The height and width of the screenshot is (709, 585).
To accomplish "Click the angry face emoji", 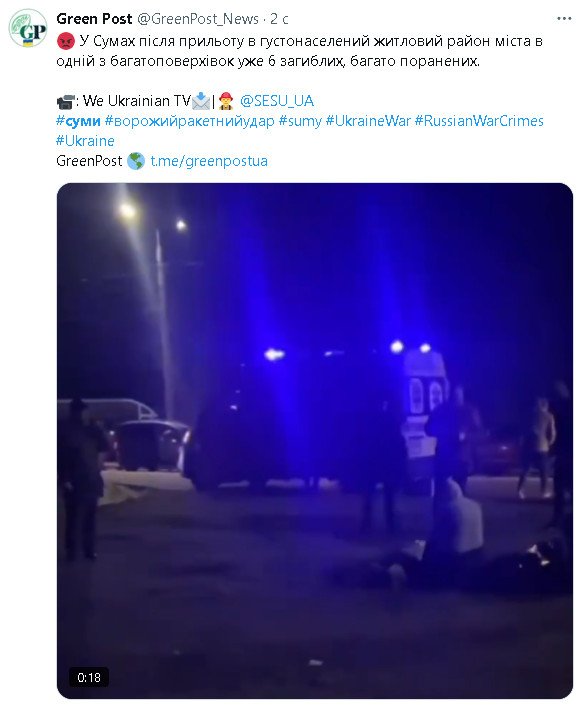I will click(x=66, y=42).
